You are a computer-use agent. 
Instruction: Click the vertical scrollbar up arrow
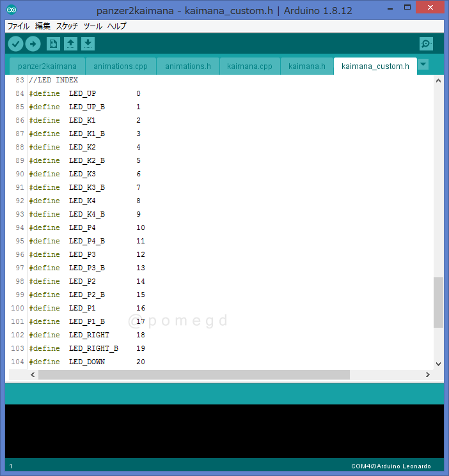tap(438, 81)
